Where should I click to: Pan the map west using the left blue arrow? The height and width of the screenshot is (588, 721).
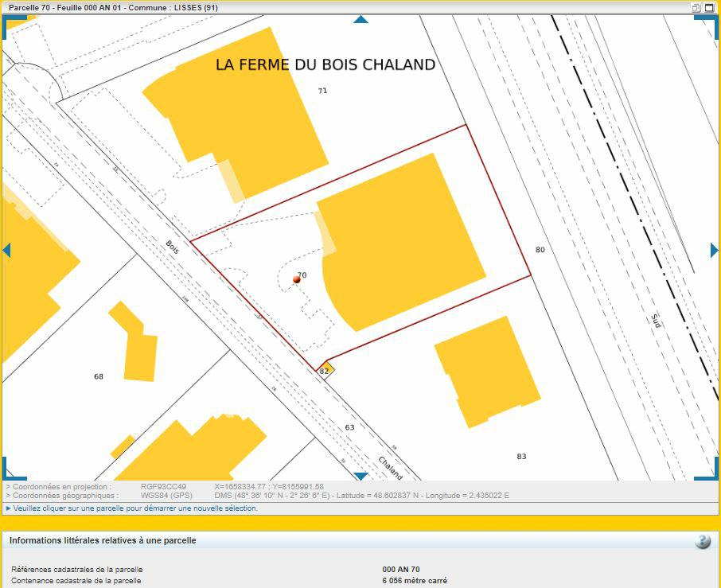coord(6,249)
